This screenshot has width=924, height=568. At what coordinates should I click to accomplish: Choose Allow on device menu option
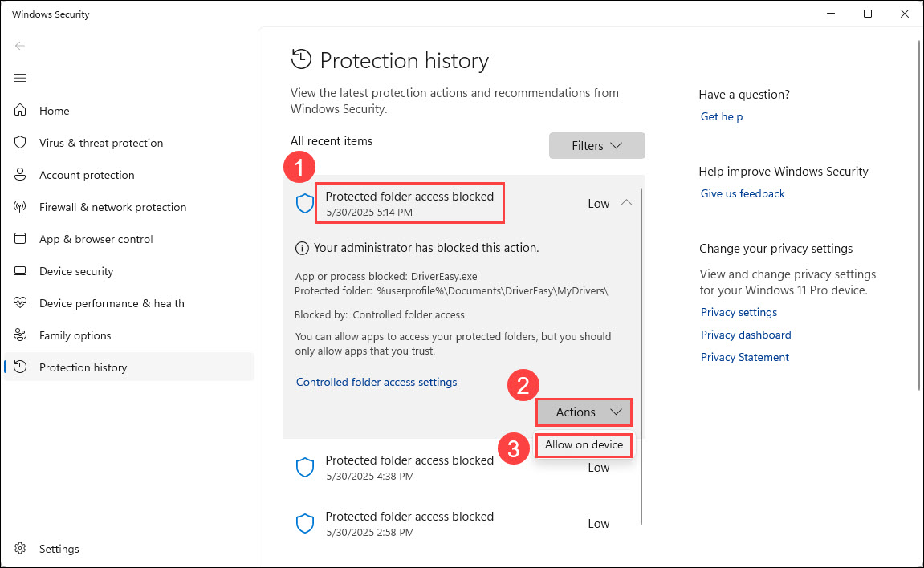[584, 444]
